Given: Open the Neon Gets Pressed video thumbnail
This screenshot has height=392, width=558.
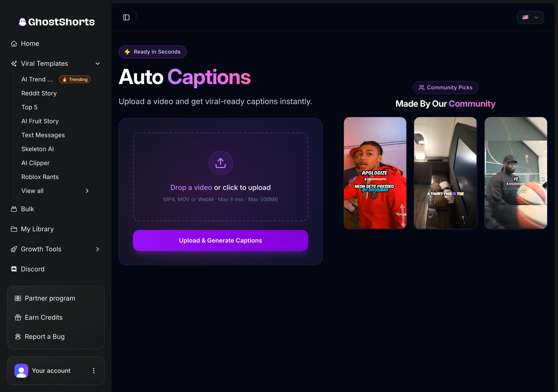Looking at the screenshot, I should (375, 173).
